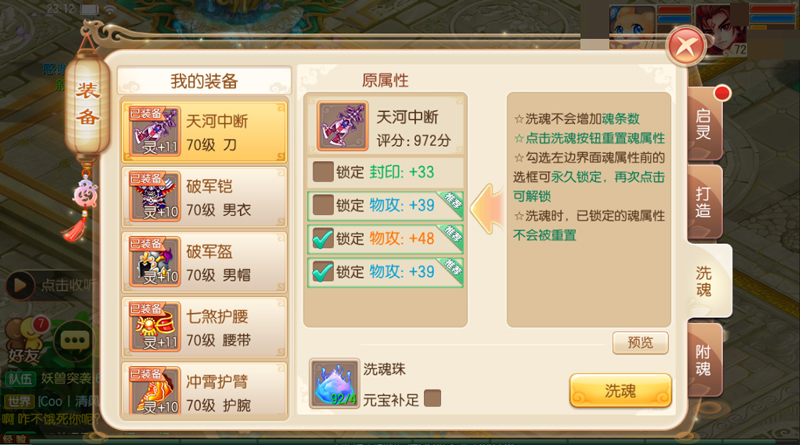This screenshot has width=800, height=445.
Task: Click the 预览 preview button
Action: coord(640,342)
